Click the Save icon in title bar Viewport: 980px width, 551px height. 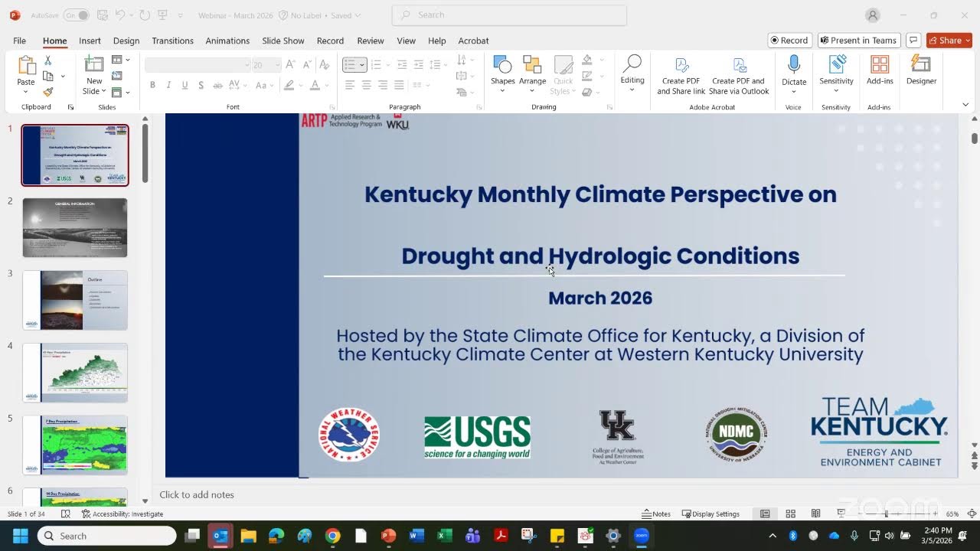103,15
